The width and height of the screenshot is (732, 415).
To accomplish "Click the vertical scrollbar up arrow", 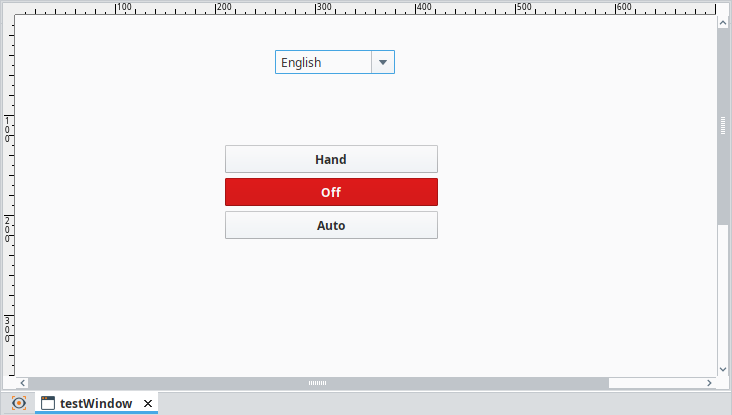I will click(x=723, y=21).
